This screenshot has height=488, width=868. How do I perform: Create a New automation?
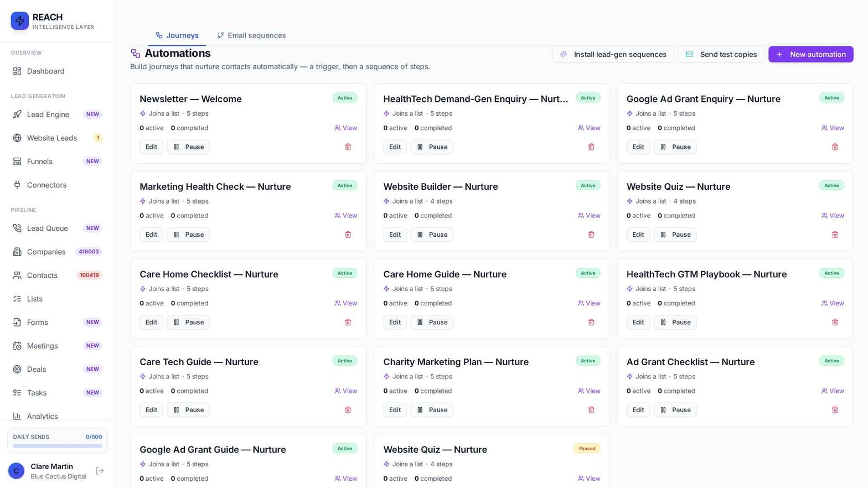pos(811,54)
